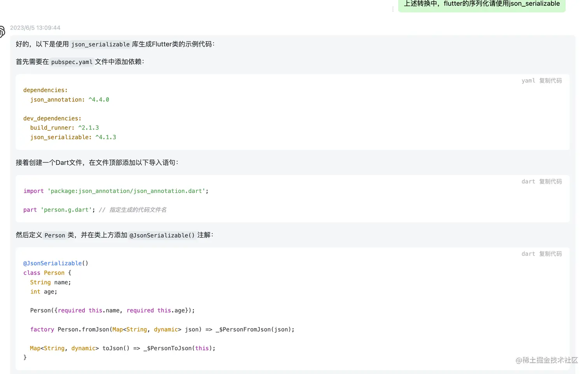The height and width of the screenshot is (374, 588).
Task: Click the sentence "接着创建一个Dart文件"
Action: coord(97,163)
